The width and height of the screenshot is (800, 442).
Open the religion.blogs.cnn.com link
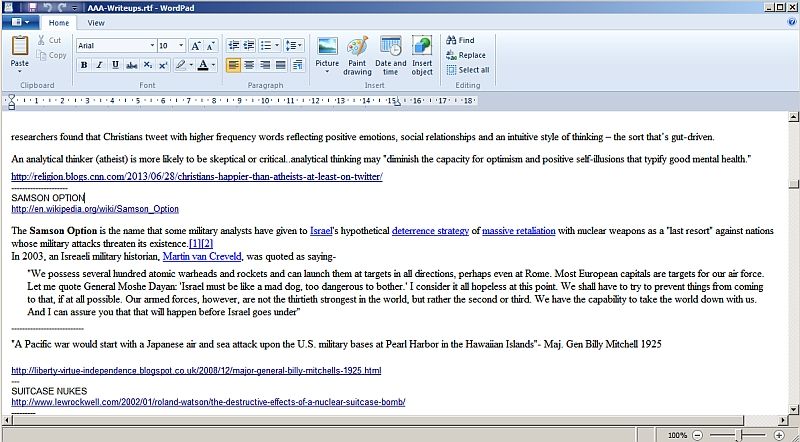[x=197, y=177]
